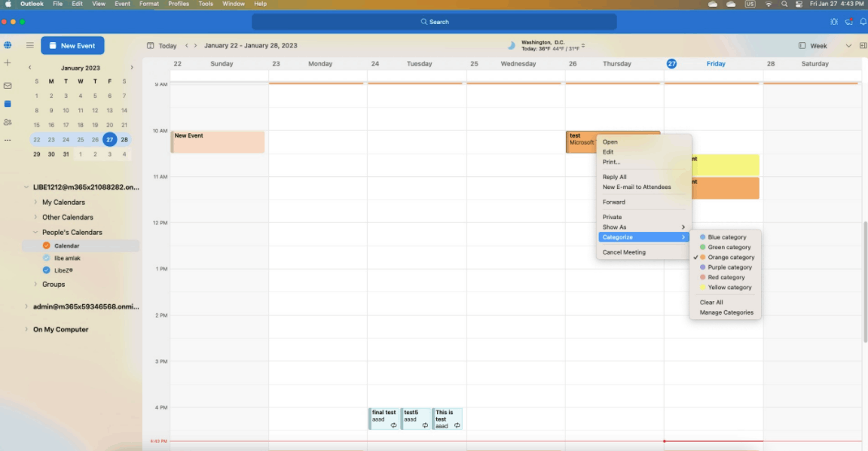Click the plus add account icon
868x451 pixels.
click(8, 63)
